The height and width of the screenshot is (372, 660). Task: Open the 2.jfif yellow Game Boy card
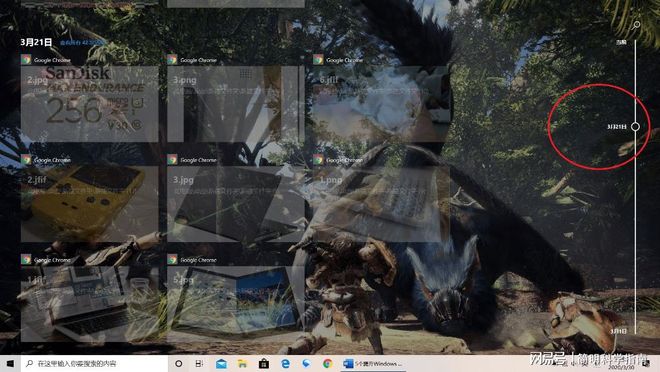coord(90,204)
